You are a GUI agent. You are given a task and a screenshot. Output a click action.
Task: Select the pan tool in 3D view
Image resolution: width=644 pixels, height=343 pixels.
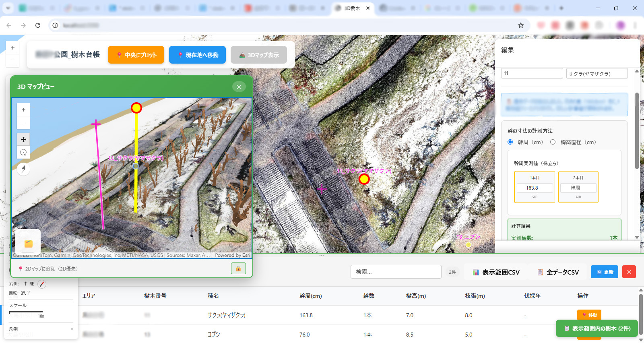point(23,139)
